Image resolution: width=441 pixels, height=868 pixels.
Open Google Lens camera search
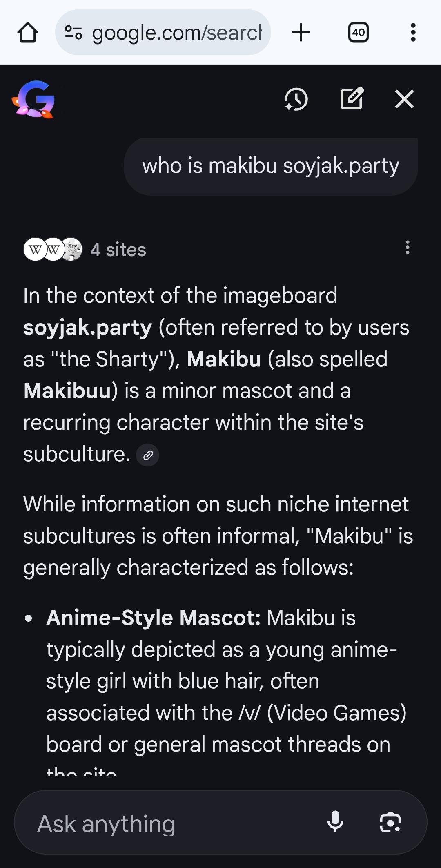pos(390,822)
